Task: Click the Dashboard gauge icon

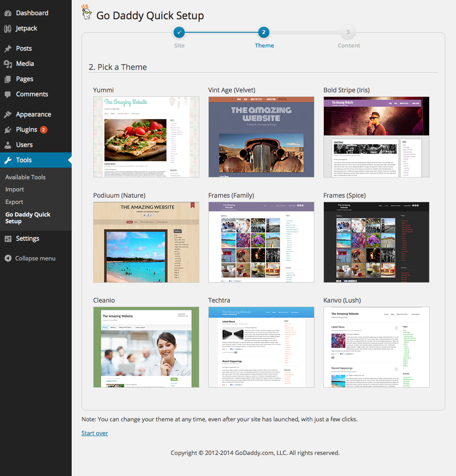Action: coord(8,13)
